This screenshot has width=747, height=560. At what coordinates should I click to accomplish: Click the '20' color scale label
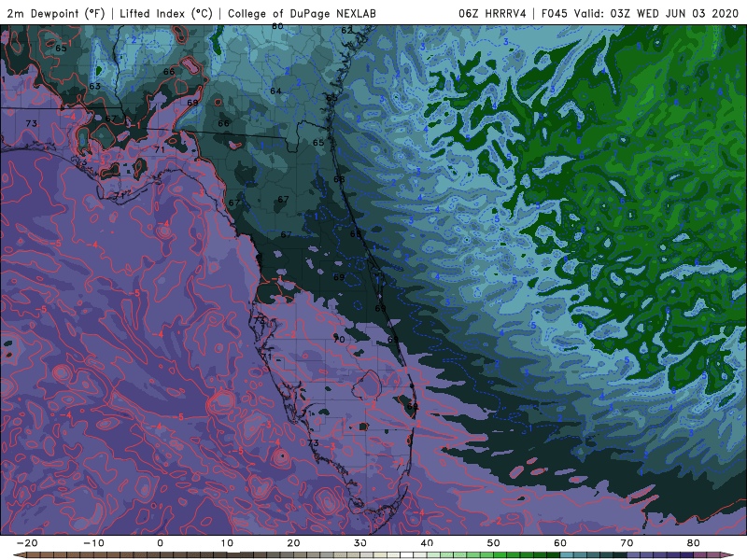[x=293, y=543]
